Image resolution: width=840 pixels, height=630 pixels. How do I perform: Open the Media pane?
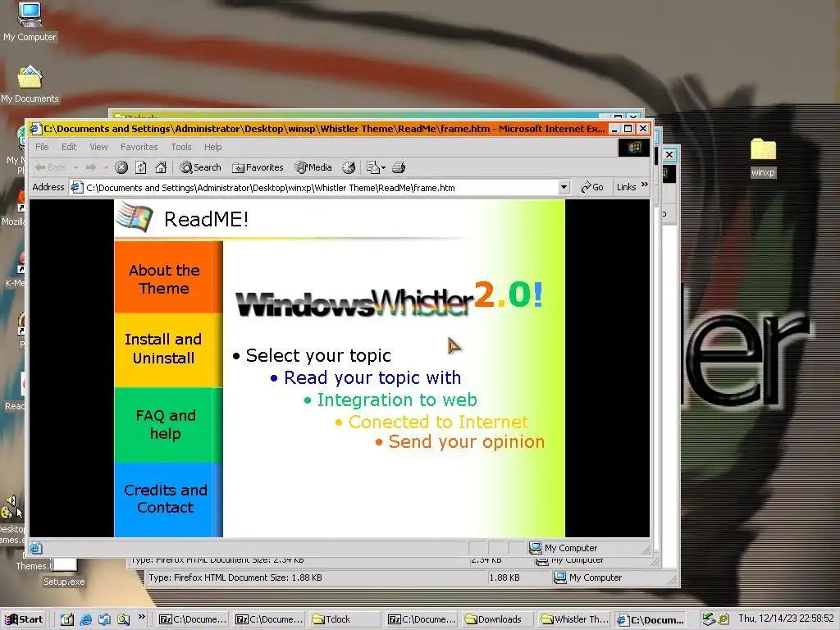pyautogui.click(x=313, y=167)
